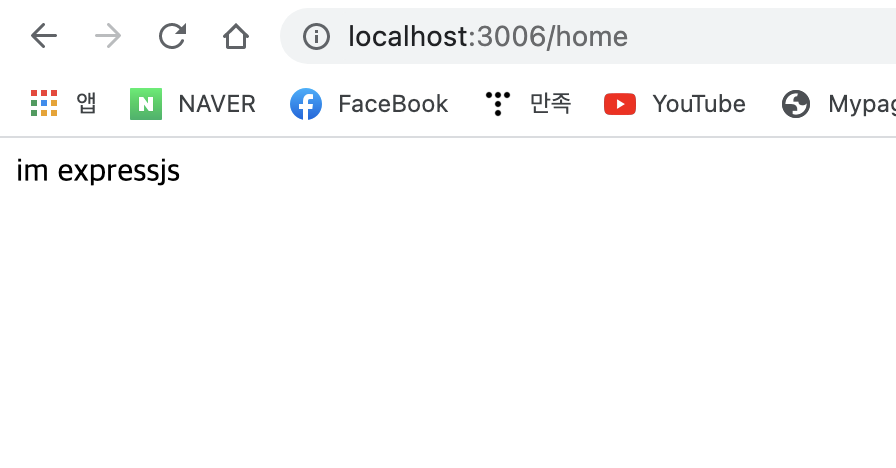
Task: Click the /home path in the URL
Action: pos(587,37)
